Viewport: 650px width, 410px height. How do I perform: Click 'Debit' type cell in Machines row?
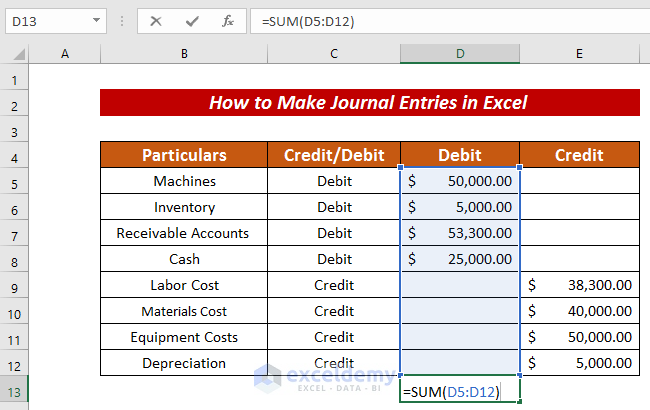point(334,181)
